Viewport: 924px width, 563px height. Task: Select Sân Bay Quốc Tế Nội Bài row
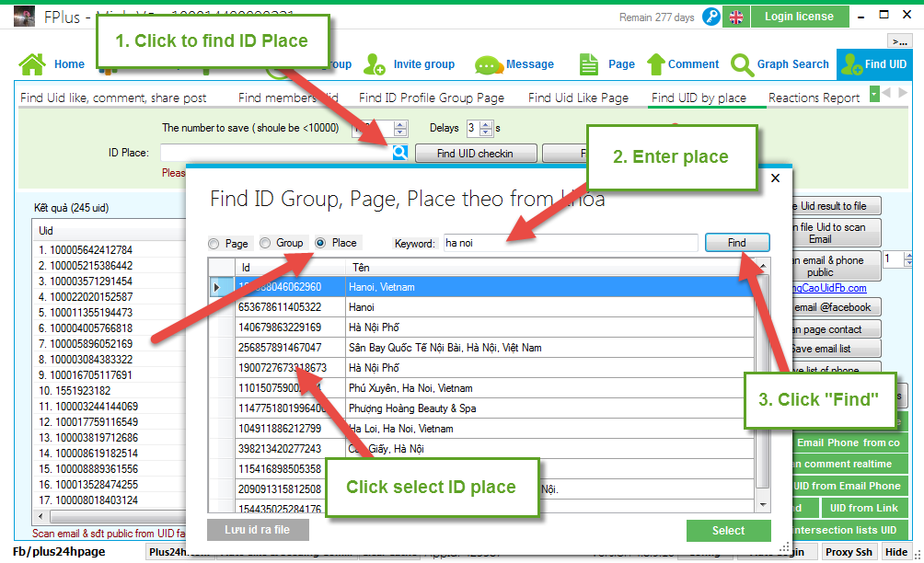click(x=482, y=348)
